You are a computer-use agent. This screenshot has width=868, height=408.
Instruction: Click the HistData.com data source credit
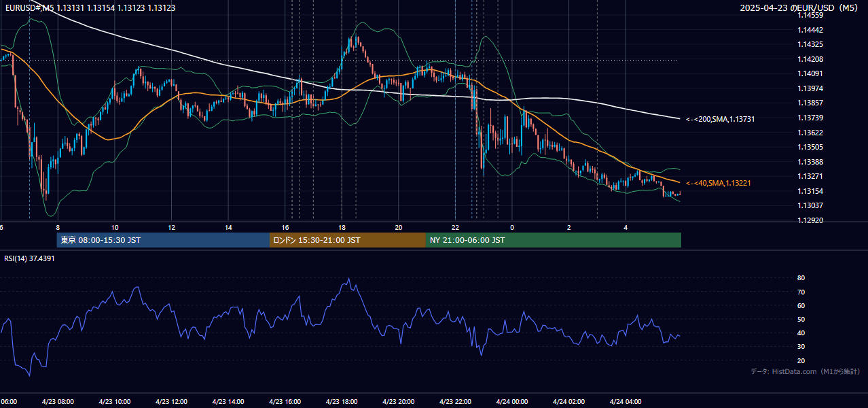(806, 371)
